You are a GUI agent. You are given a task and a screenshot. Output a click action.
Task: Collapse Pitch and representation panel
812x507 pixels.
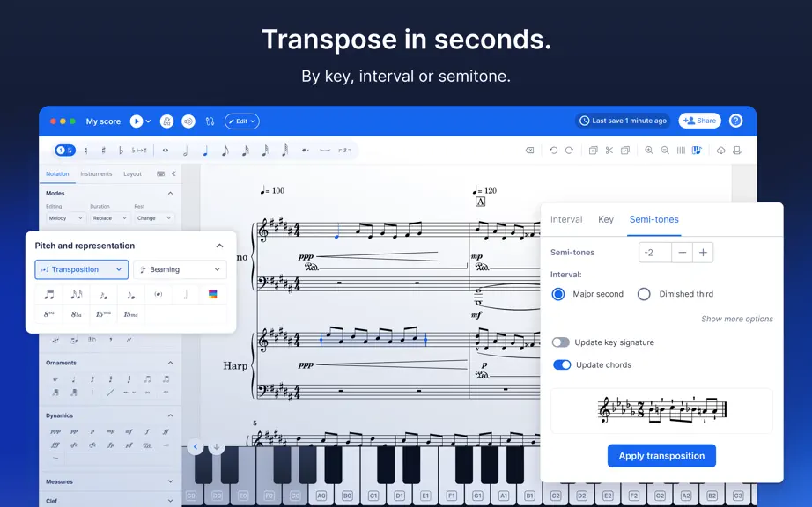click(x=219, y=246)
